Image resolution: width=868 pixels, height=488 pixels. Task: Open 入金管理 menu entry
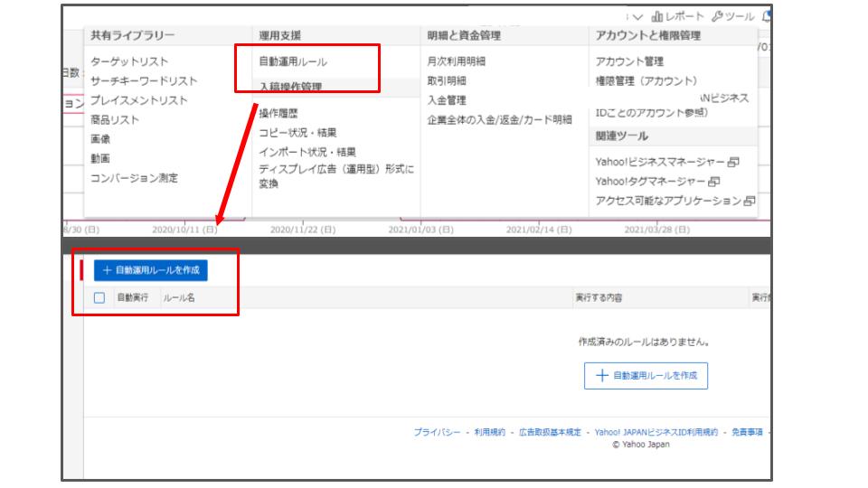446,100
